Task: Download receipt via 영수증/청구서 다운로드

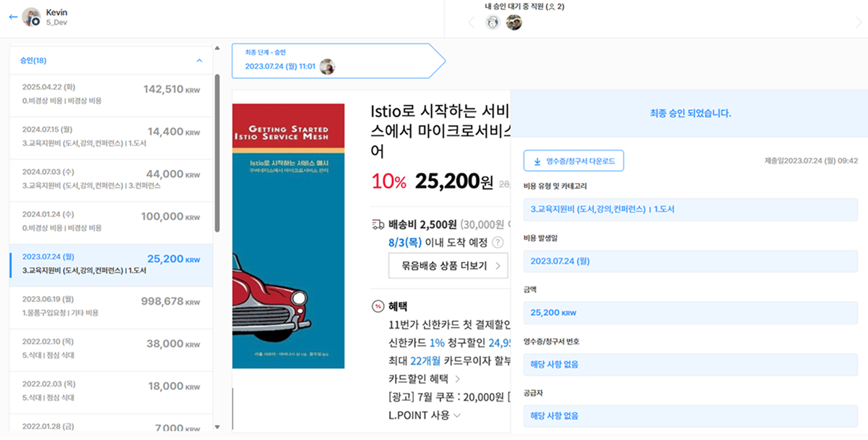Action: 574,161
